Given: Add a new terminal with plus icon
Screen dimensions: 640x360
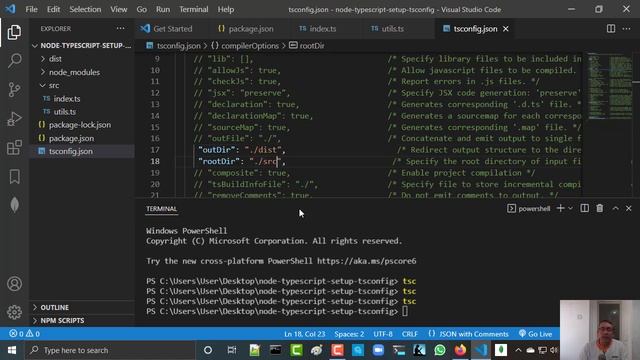Looking at the screenshot, I should [560, 208].
